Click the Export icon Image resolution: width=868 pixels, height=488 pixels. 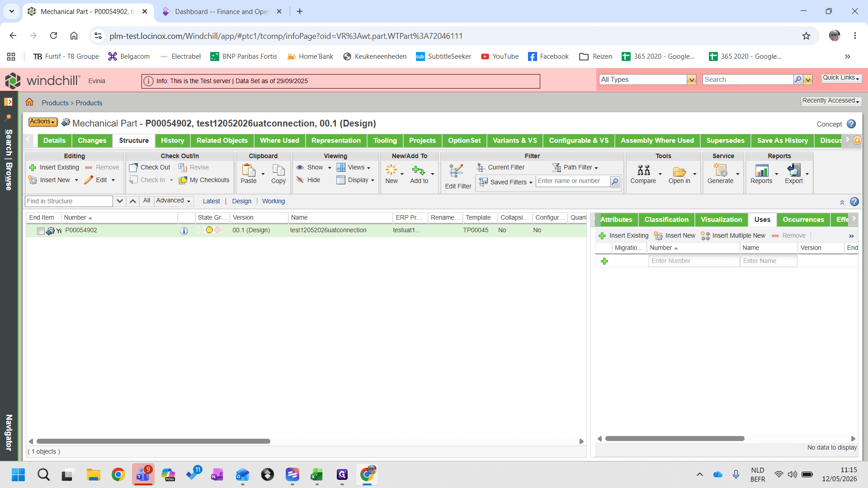point(794,170)
